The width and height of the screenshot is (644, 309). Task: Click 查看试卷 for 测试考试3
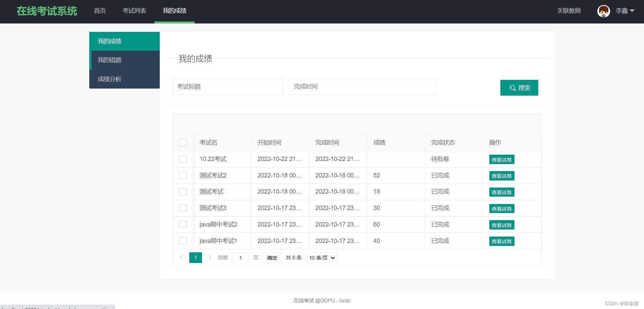[502, 209]
